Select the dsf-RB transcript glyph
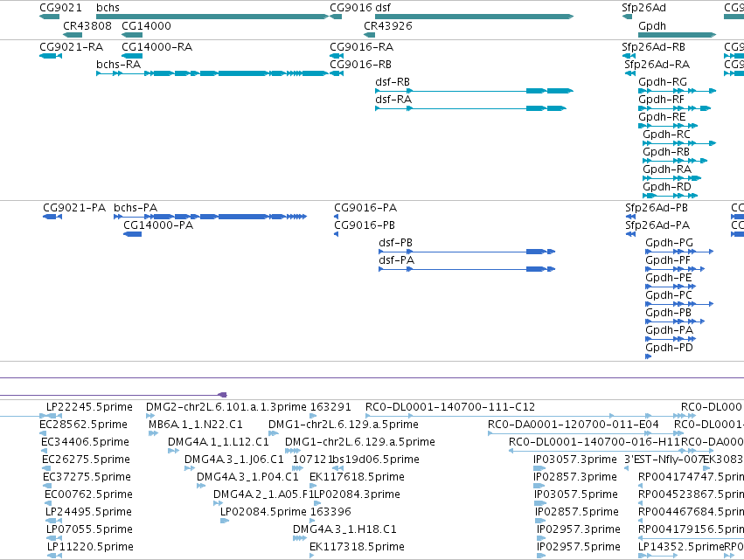Viewport: 744px width, 560px height. [474, 91]
